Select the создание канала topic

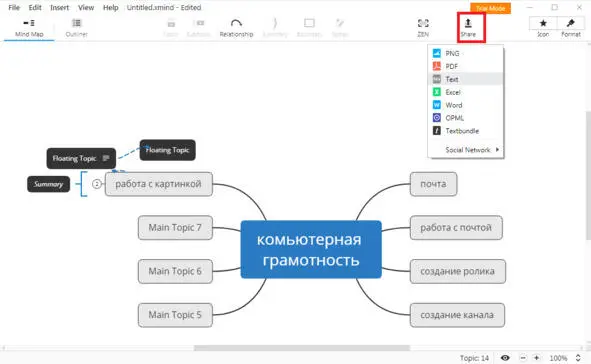click(457, 315)
